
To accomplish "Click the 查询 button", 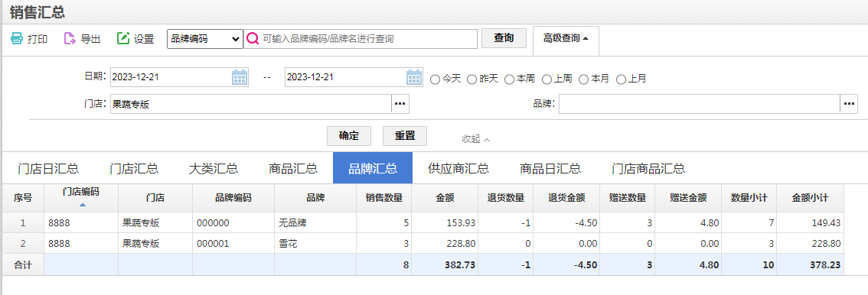I will click(504, 38).
